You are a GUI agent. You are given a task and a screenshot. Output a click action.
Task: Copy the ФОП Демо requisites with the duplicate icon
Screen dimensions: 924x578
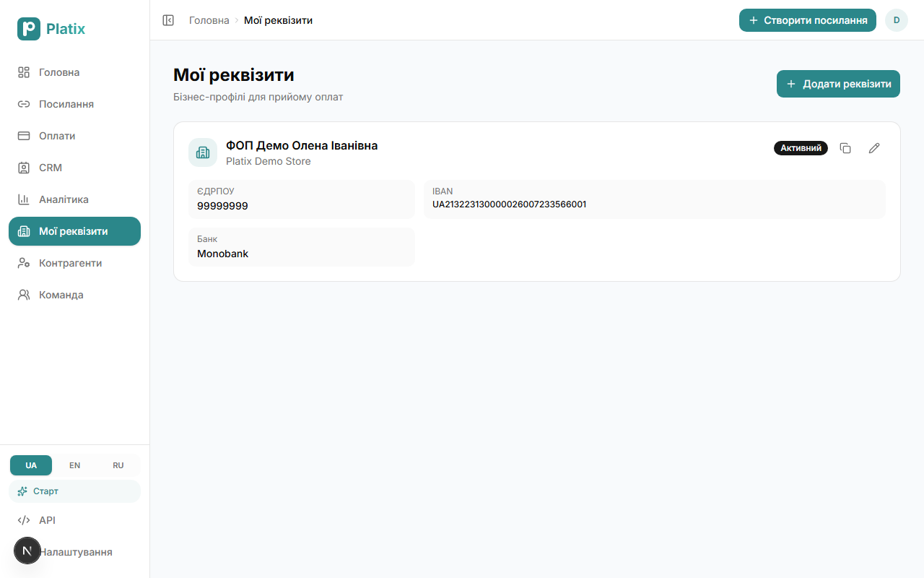[845, 148]
